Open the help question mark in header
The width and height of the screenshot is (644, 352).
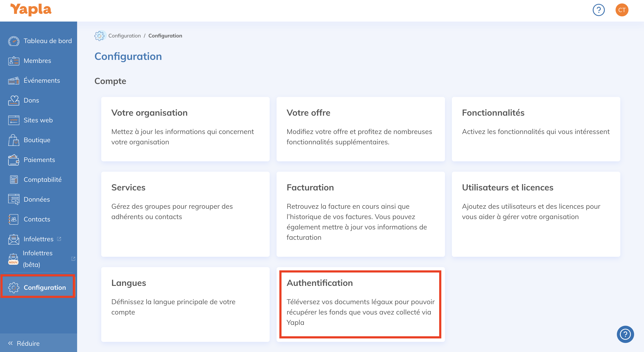598,10
